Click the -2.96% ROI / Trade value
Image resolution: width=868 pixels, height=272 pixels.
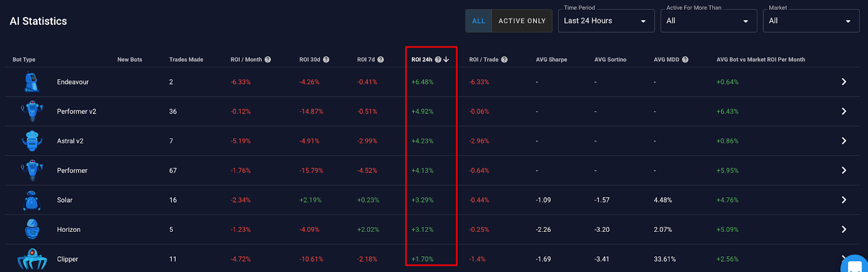pyautogui.click(x=479, y=141)
